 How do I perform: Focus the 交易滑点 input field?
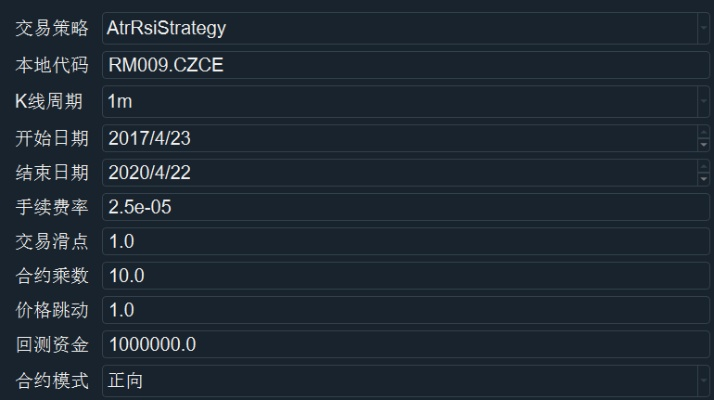tap(400, 241)
